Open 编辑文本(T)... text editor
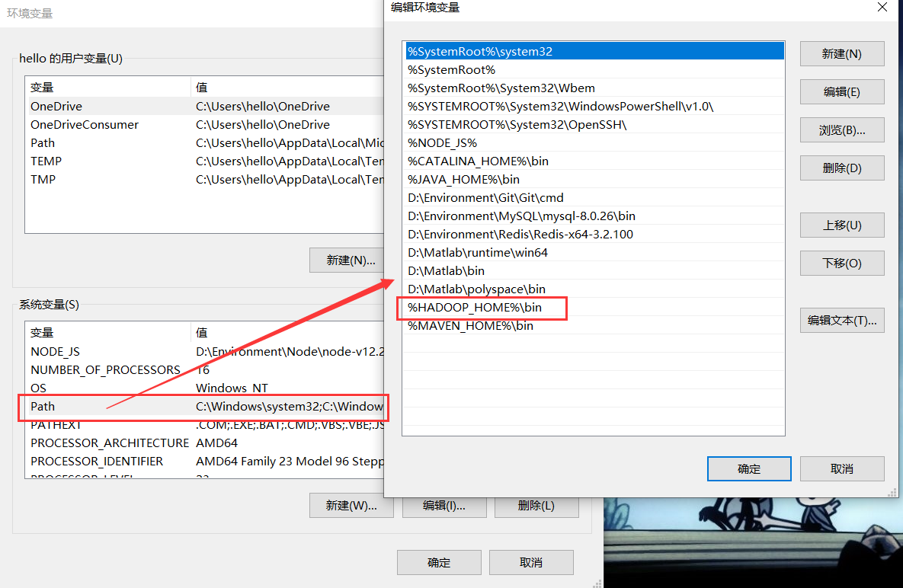The image size is (903, 588). [841, 321]
